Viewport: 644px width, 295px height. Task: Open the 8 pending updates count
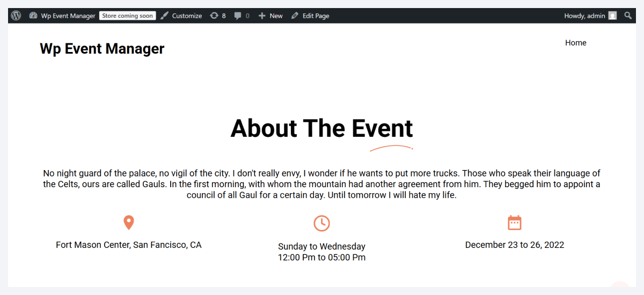pyautogui.click(x=224, y=16)
